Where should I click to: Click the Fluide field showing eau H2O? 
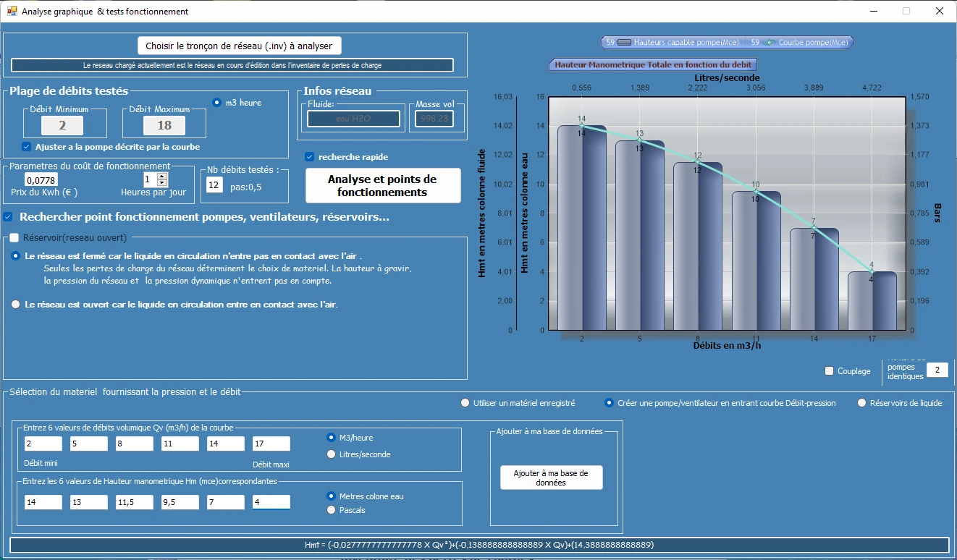pos(353,119)
